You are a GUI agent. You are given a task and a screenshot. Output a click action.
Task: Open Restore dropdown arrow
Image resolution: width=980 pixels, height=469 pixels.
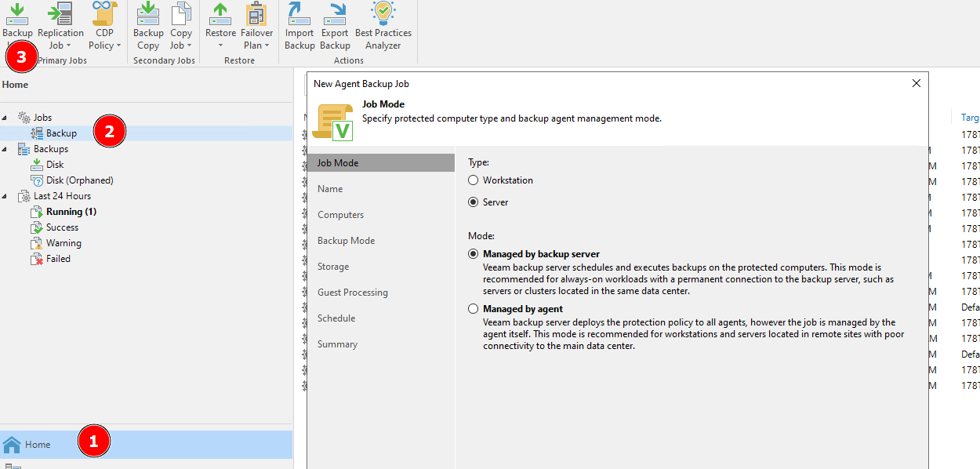(x=220, y=45)
